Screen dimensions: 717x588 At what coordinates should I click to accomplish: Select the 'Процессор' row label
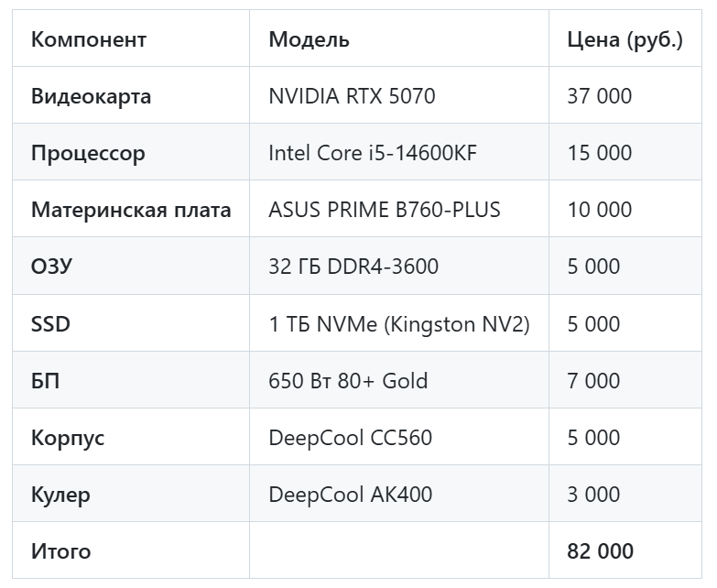coord(88,153)
